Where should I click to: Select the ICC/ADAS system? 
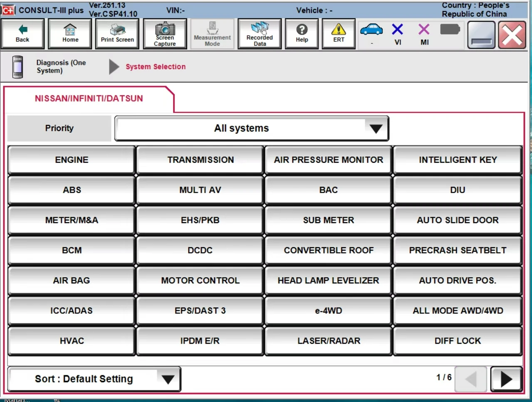(x=72, y=310)
